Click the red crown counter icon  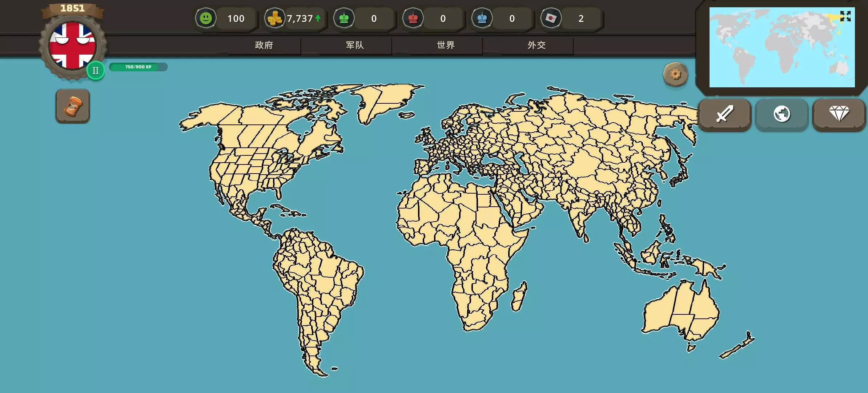tap(413, 18)
